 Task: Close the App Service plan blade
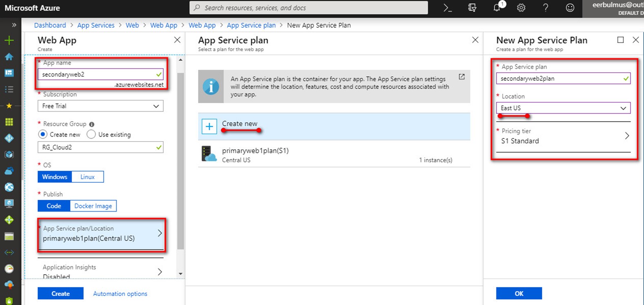pyautogui.click(x=475, y=40)
